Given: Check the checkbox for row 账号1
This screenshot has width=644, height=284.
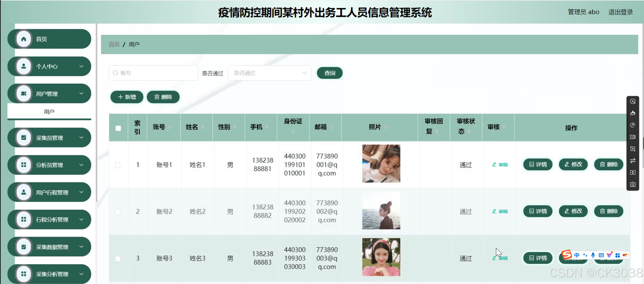Looking at the screenshot, I should 118,165.
